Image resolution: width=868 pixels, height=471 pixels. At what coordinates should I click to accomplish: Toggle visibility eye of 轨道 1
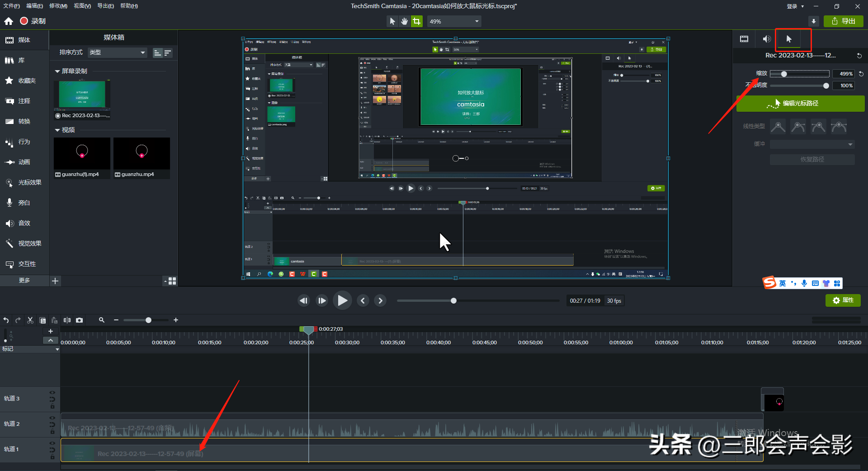tap(52, 443)
